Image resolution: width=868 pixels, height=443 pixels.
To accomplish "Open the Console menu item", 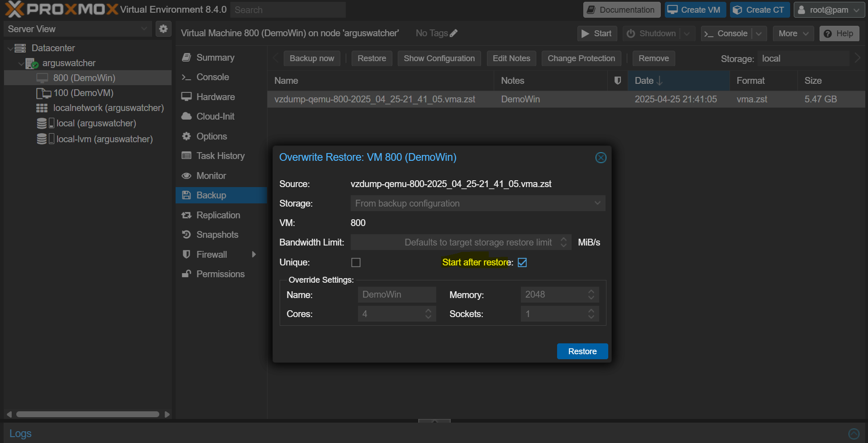I will pos(221,77).
